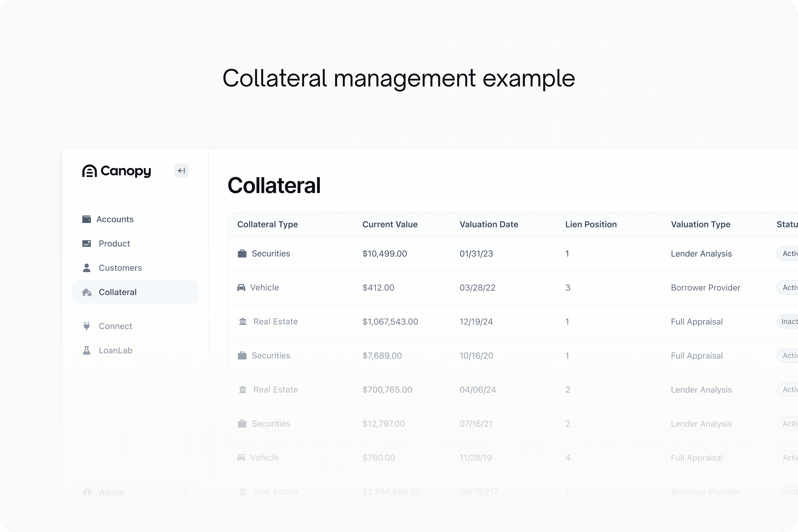Sort by Valuation Date column header
Viewport: 798px width, 532px height.
(x=489, y=224)
